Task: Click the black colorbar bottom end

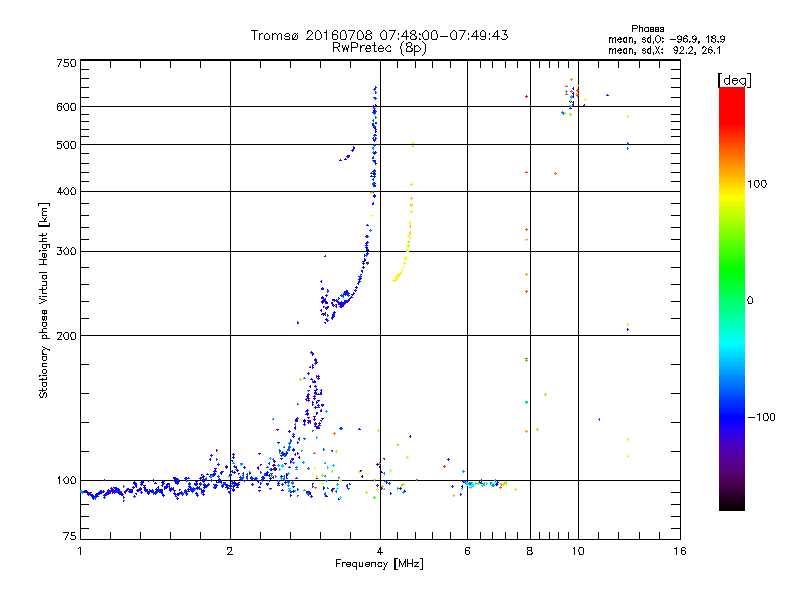Action: pyautogui.click(x=732, y=505)
